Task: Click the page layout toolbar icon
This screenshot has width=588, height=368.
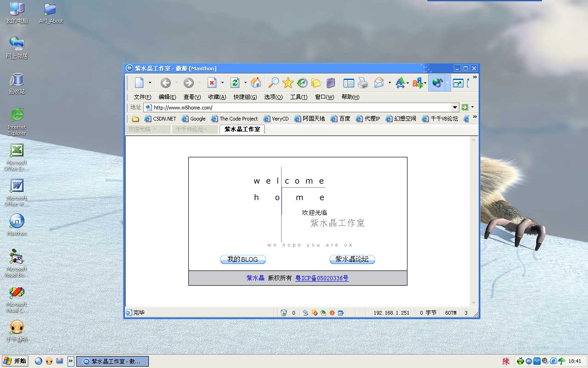Action: [x=349, y=83]
